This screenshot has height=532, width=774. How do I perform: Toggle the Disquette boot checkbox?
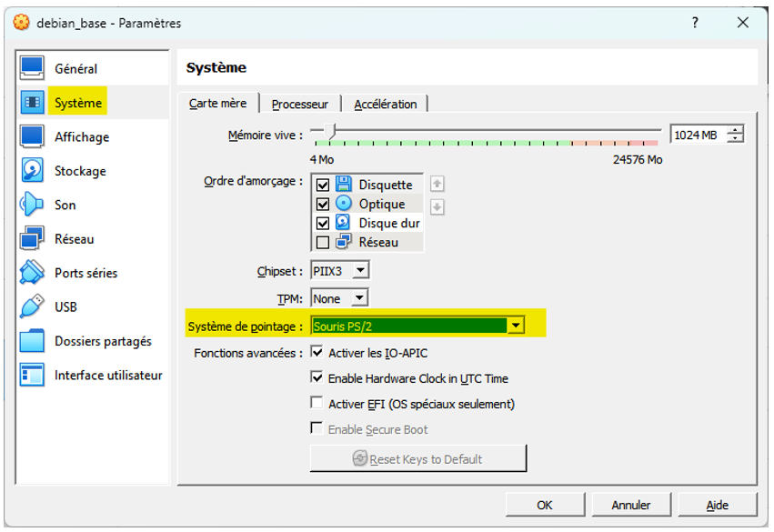tap(323, 186)
